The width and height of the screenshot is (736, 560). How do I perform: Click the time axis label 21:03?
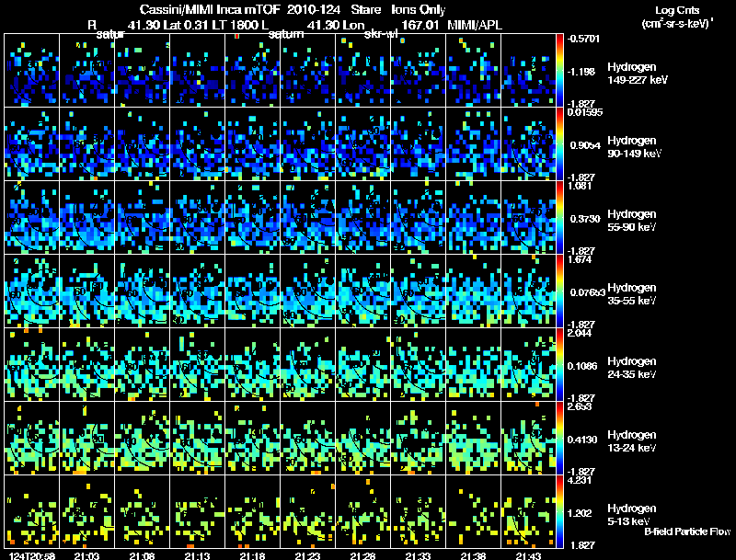pyautogui.click(x=86, y=555)
